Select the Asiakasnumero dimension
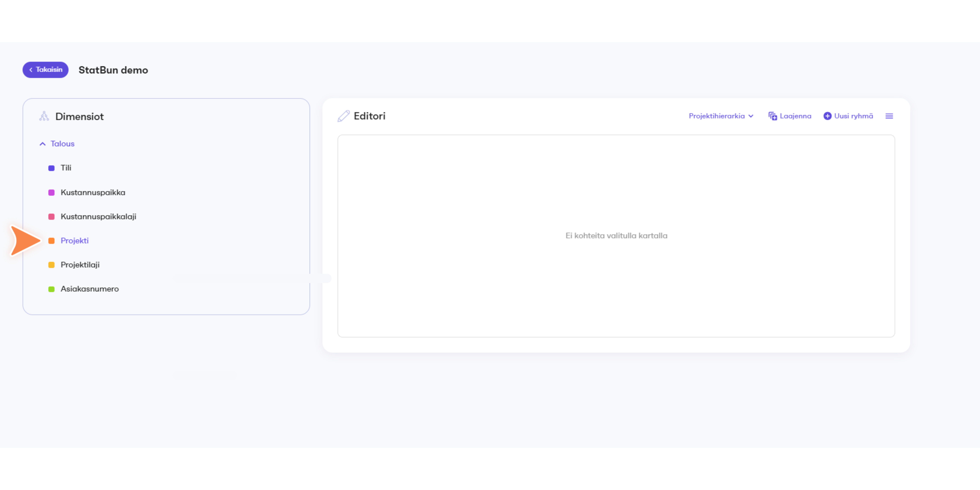Image resolution: width=980 pixels, height=490 pixels. (x=90, y=289)
